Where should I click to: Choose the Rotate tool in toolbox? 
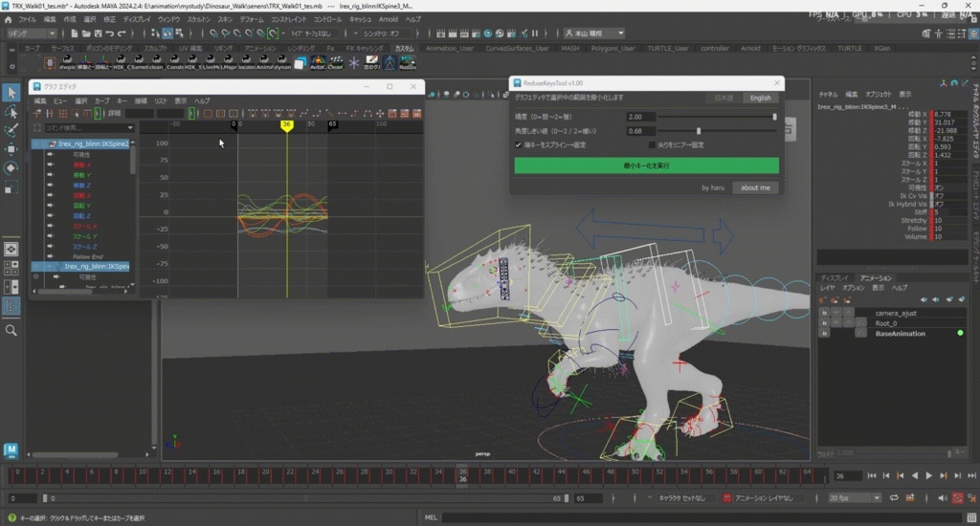pos(11,167)
